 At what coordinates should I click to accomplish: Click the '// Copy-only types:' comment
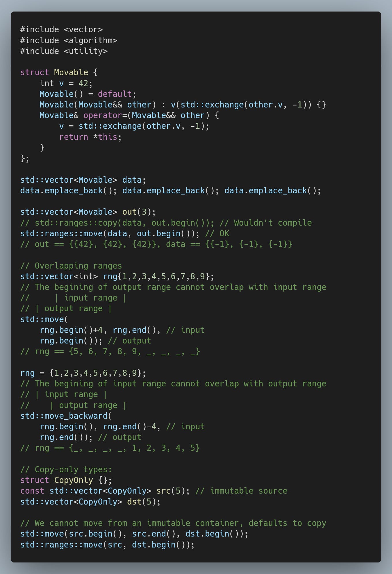(x=66, y=469)
